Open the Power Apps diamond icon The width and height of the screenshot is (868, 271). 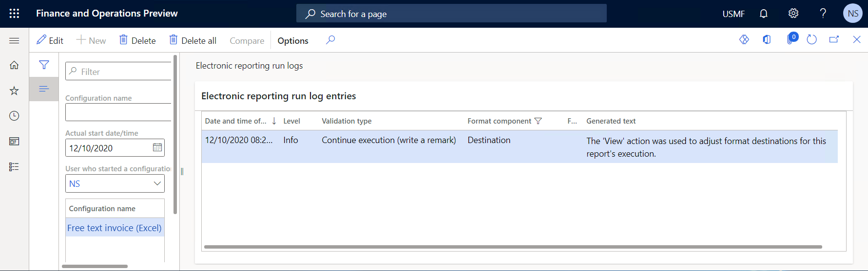click(x=744, y=40)
